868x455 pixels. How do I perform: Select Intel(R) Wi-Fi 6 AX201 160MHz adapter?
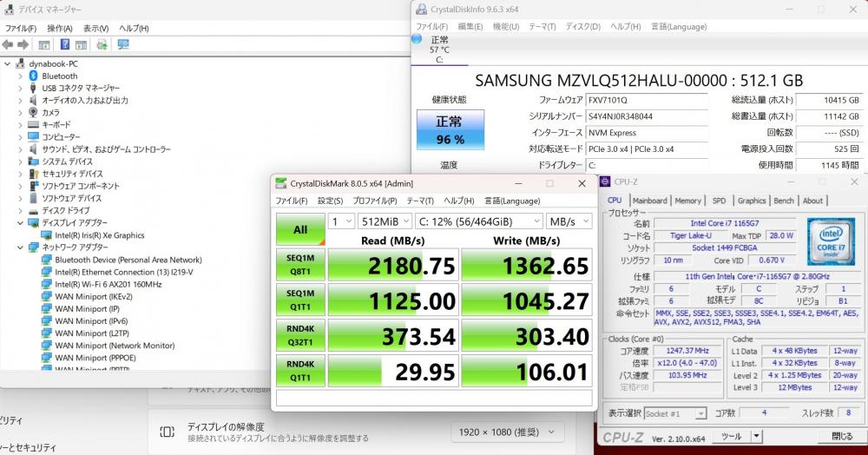pos(108,285)
